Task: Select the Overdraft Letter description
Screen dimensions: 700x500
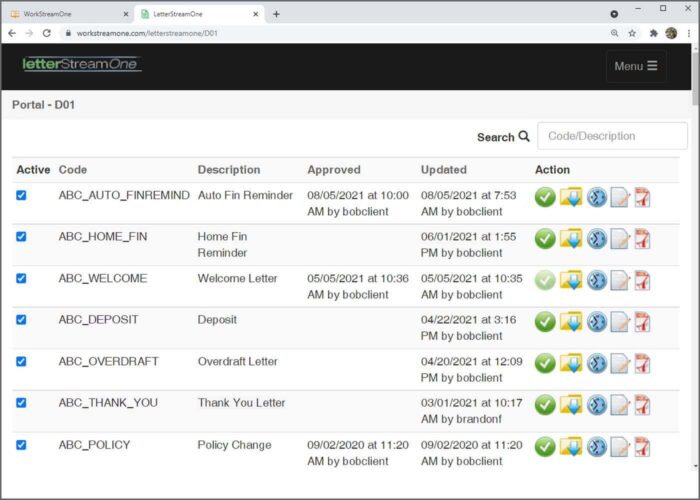Action: 238,361
